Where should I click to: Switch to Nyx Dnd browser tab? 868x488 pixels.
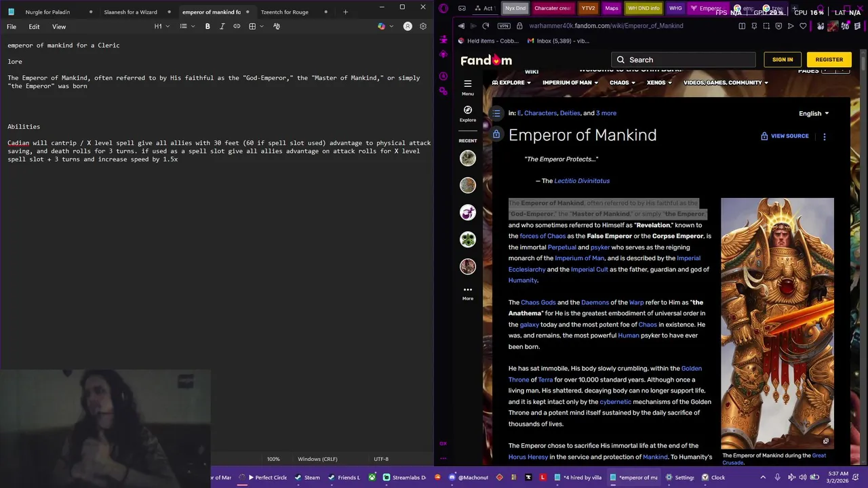515,8
